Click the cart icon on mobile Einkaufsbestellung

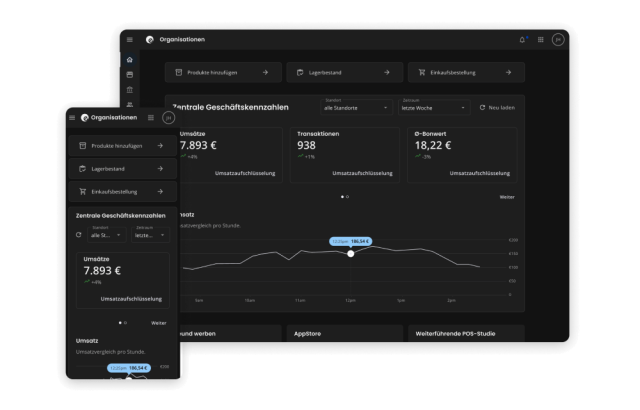(82, 192)
